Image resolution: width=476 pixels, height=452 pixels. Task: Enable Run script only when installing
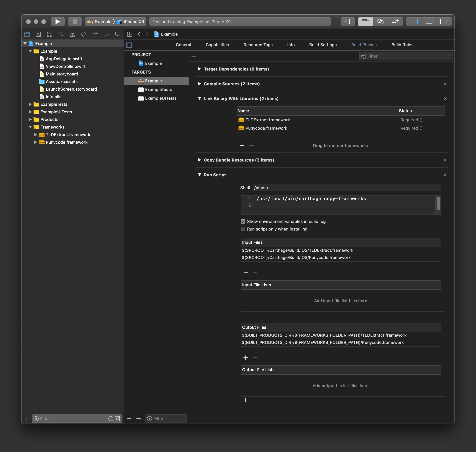click(x=243, y=229)
